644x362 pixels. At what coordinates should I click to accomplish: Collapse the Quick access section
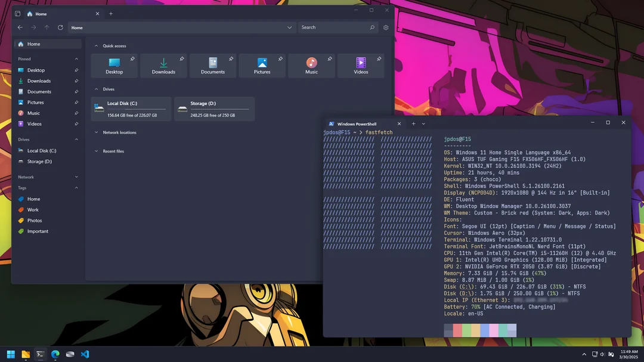(96, 46)
